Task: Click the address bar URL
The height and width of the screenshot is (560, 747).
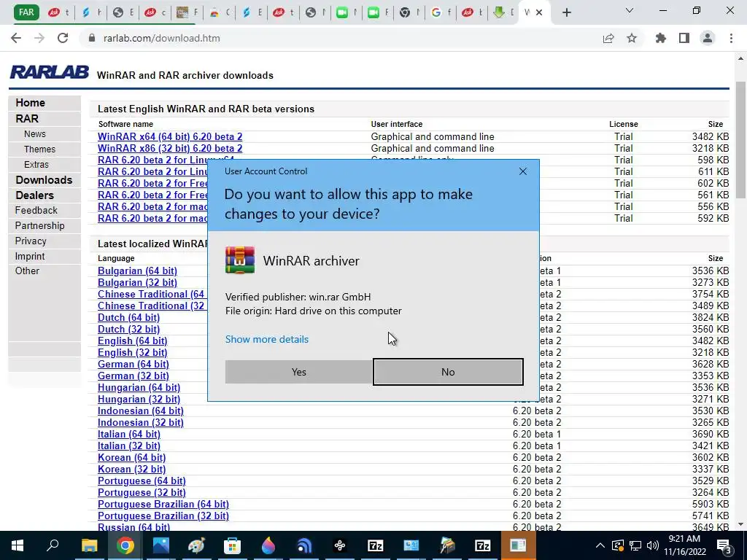Action: click(161, 38)
